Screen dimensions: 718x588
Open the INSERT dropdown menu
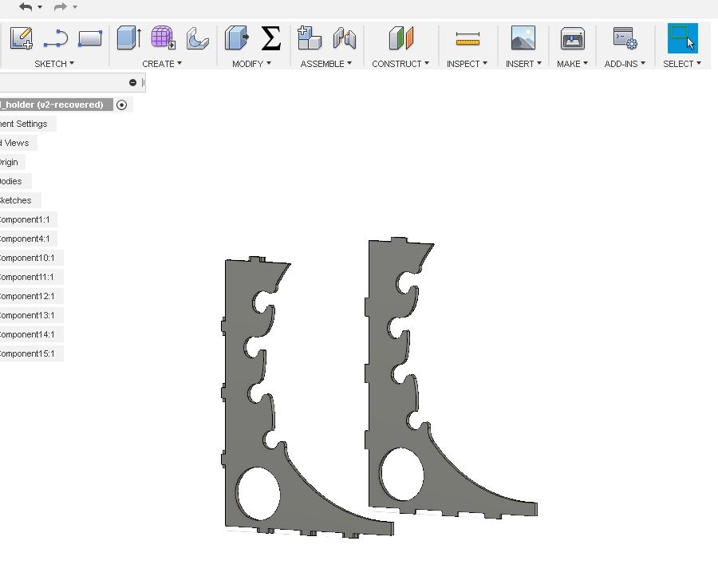tap(523, 64)
